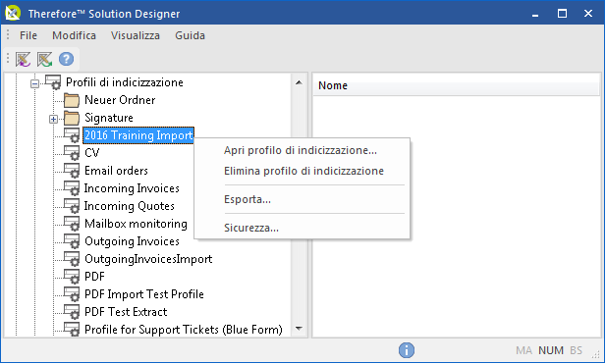Screen dimensions: 606x364
Task: Select Esporta... in the context menu
Action: coord(248,199)
